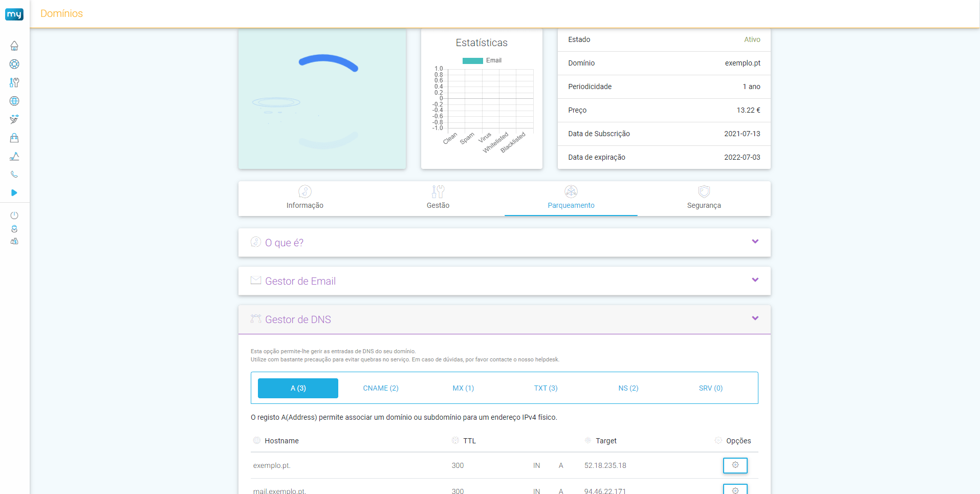
Task: Switch to the Informação tab
Action: pyautogui.click(x=305, y=198)
